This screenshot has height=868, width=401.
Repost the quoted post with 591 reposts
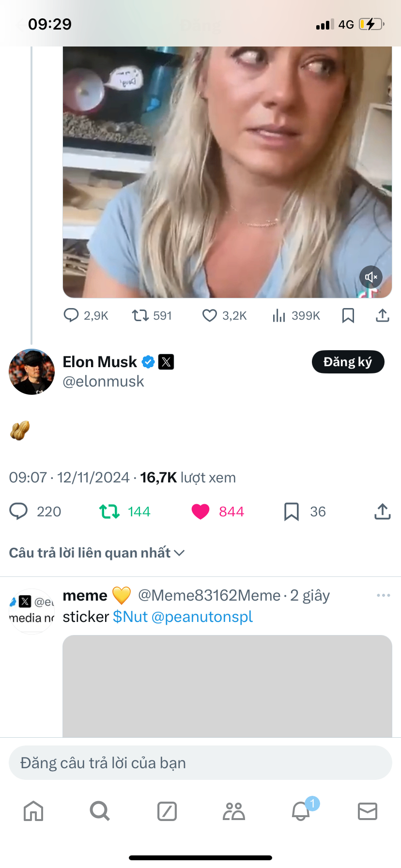point(140,316)
